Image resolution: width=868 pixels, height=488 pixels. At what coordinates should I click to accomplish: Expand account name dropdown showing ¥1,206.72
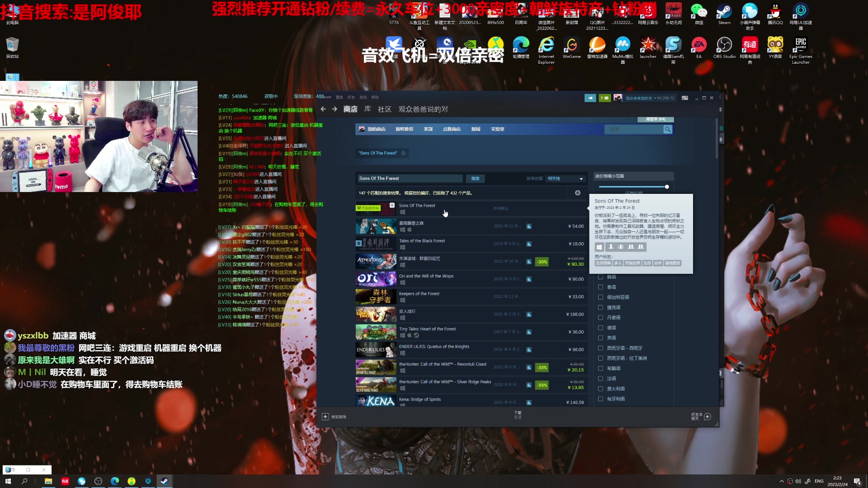[x=650, y=98]
